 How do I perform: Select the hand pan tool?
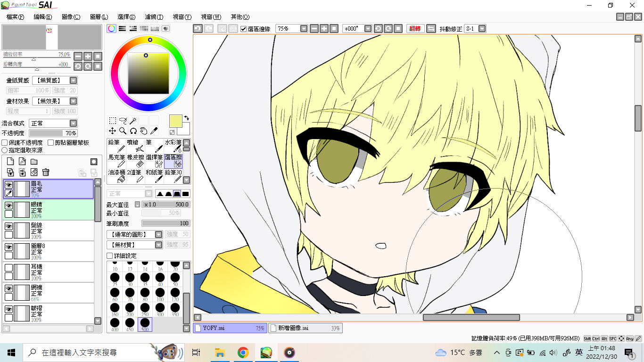(144, 131)
